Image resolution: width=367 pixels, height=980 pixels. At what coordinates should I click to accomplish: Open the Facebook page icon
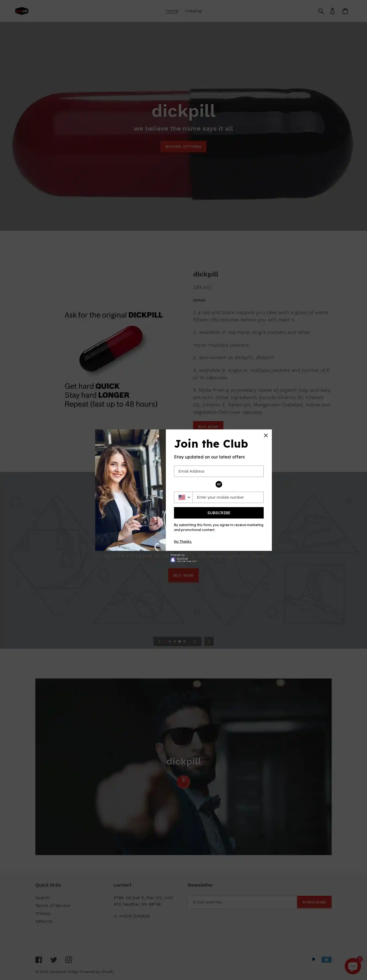38,959
